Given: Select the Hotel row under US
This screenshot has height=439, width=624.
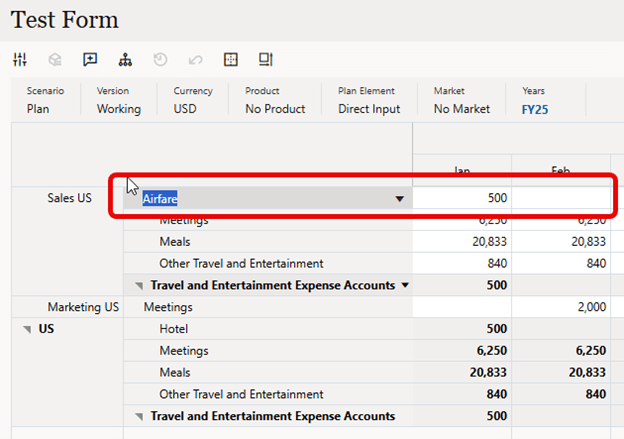Looking at the screenshot, I should coord(174,329).
